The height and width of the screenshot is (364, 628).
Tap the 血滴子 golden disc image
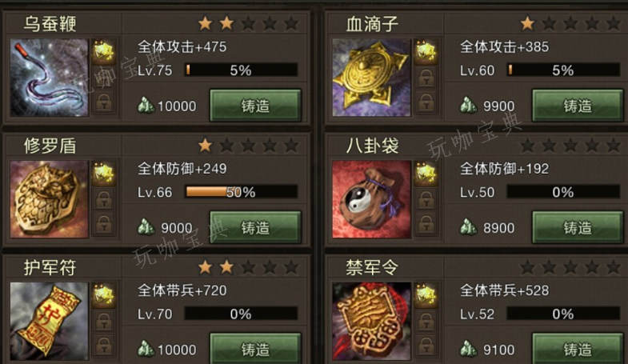tap(371, 78)
